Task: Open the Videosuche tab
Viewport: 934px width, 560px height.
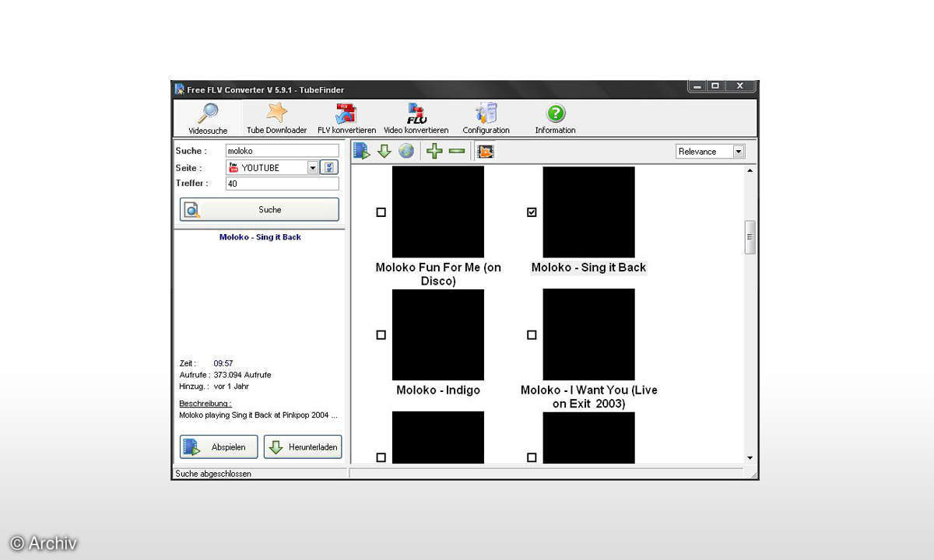Action: pos(208,119)
